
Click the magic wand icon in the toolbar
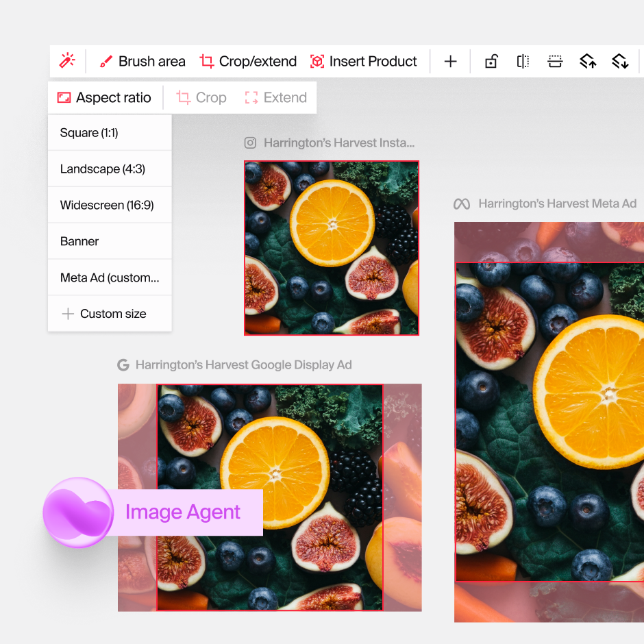coord(67,61)
